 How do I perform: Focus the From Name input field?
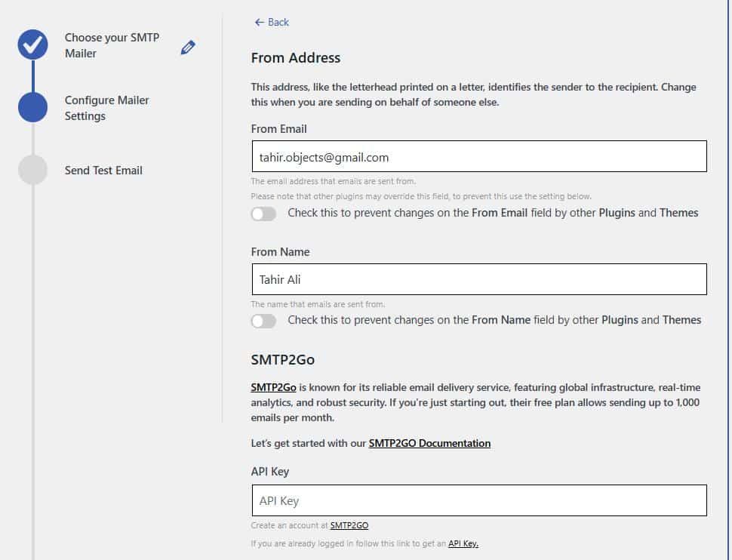(478, 279)
